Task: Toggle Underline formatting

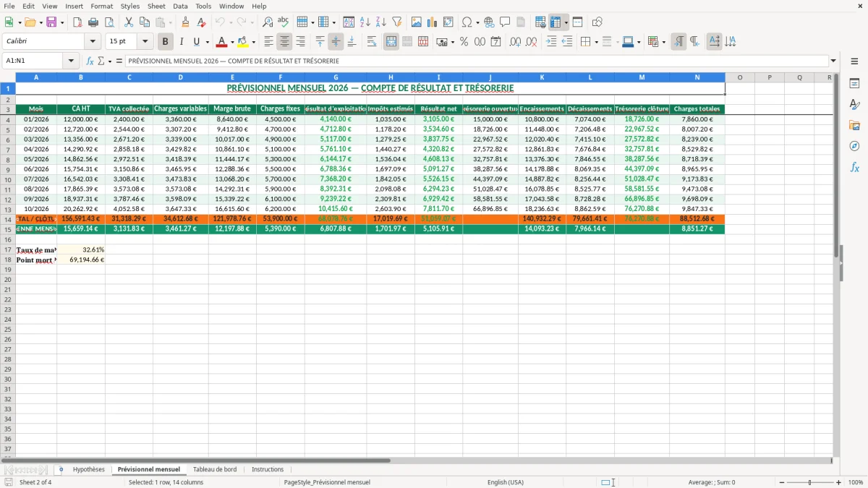Action: 196,42
